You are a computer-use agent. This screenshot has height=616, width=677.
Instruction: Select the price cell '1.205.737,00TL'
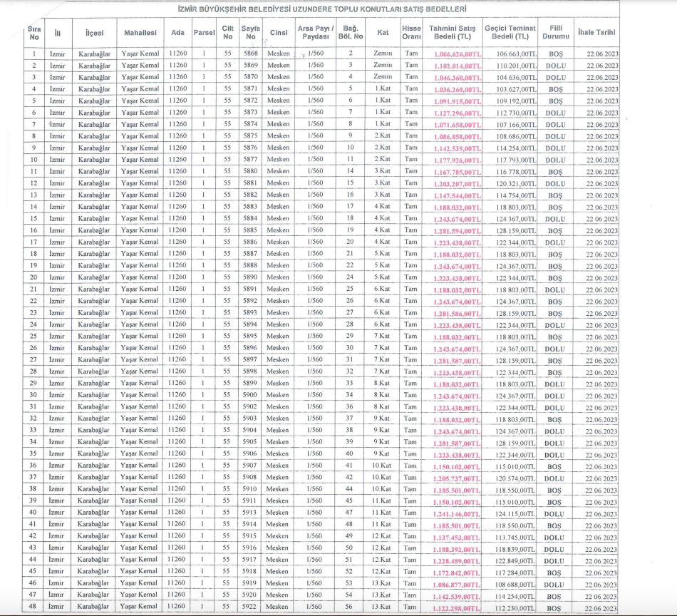(x=456, y=478)
